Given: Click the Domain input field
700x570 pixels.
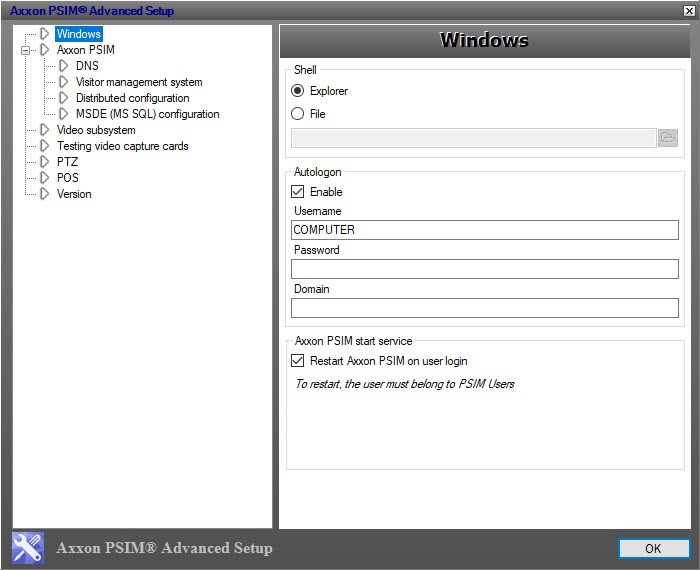Looking at the screenshot, I should [485, 308].
